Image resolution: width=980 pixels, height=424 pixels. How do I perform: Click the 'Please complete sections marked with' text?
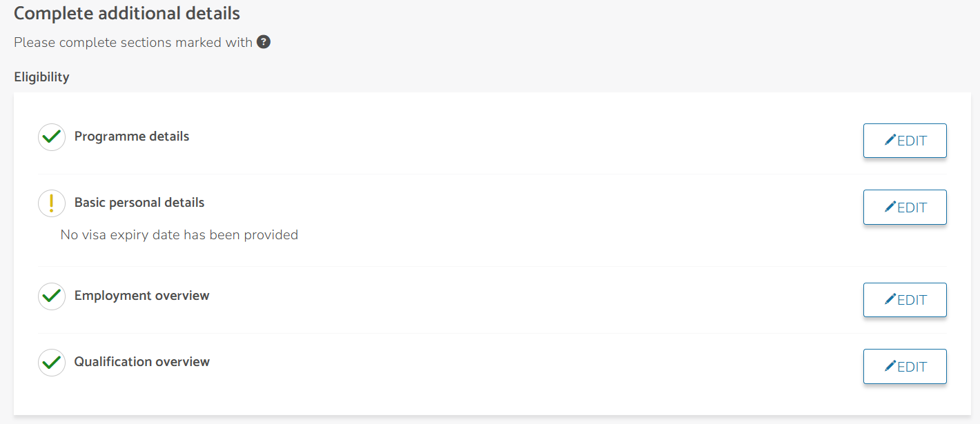tap(133, 43)
